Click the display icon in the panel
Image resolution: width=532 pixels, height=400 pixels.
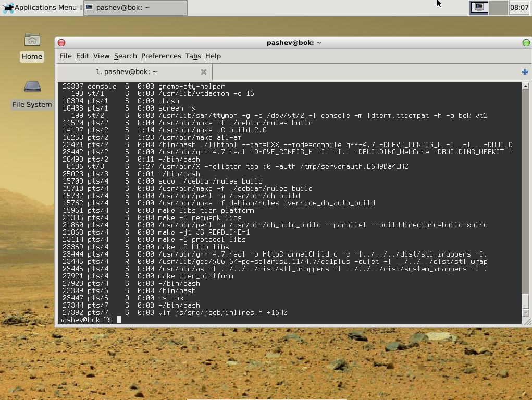pos(479,7)
